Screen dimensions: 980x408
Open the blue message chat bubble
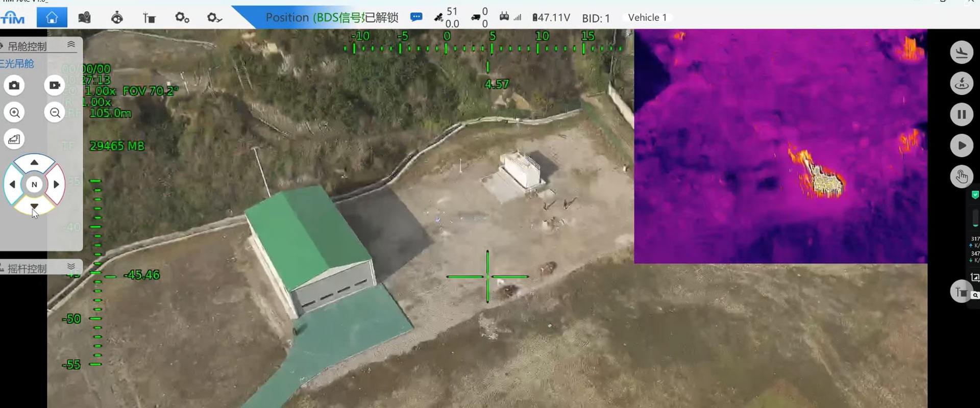[x=416, y=17]
